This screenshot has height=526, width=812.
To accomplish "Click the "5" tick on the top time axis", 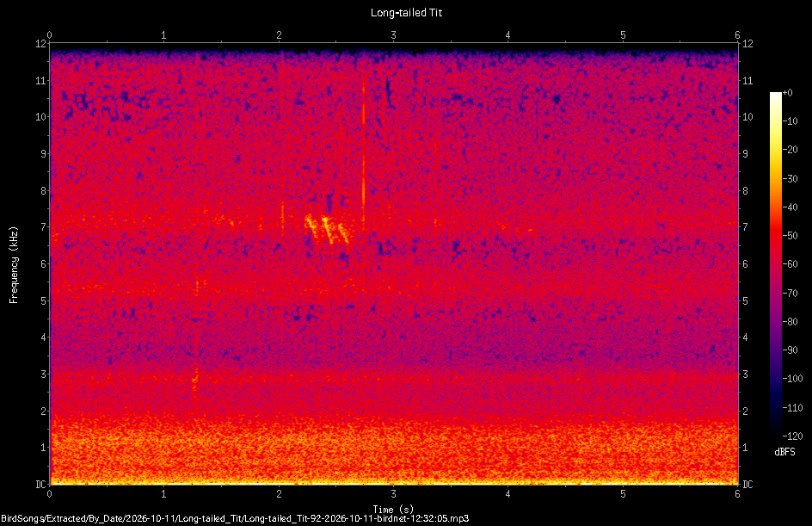I will pos(623,35).
